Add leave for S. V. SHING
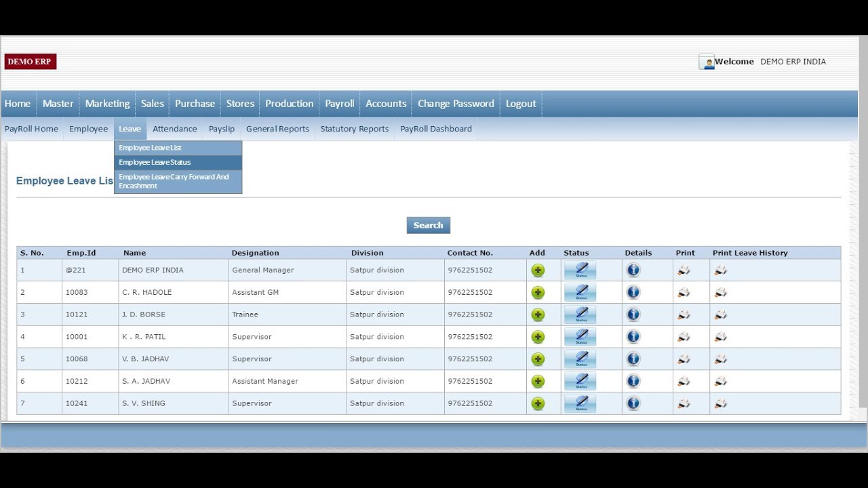Viewport: 868px width, 488px height. point(538,404)
